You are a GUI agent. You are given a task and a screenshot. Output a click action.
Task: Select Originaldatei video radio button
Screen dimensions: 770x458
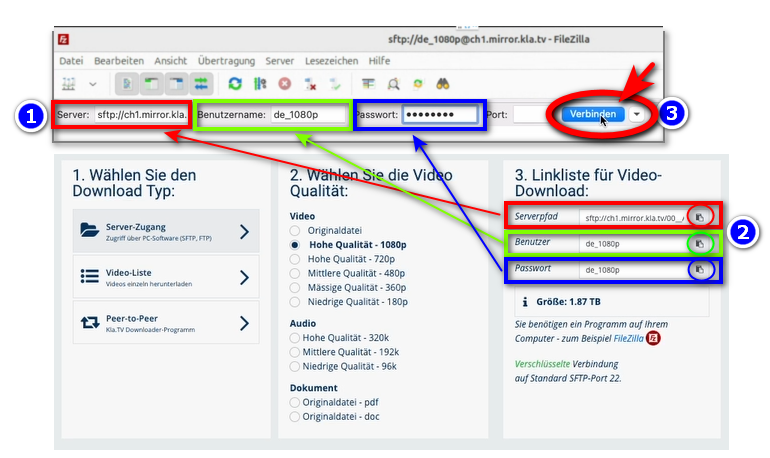tap(295, 230)
